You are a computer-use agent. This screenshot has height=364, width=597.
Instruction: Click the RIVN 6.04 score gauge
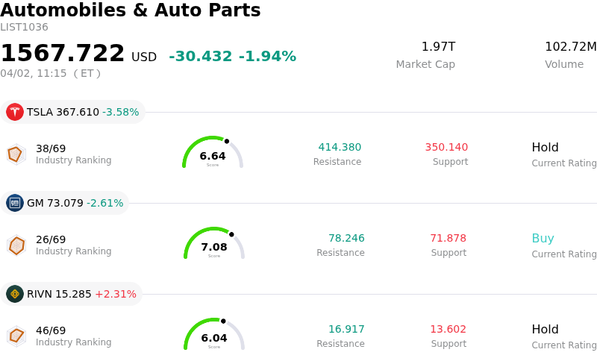click(x=214, y=335)
